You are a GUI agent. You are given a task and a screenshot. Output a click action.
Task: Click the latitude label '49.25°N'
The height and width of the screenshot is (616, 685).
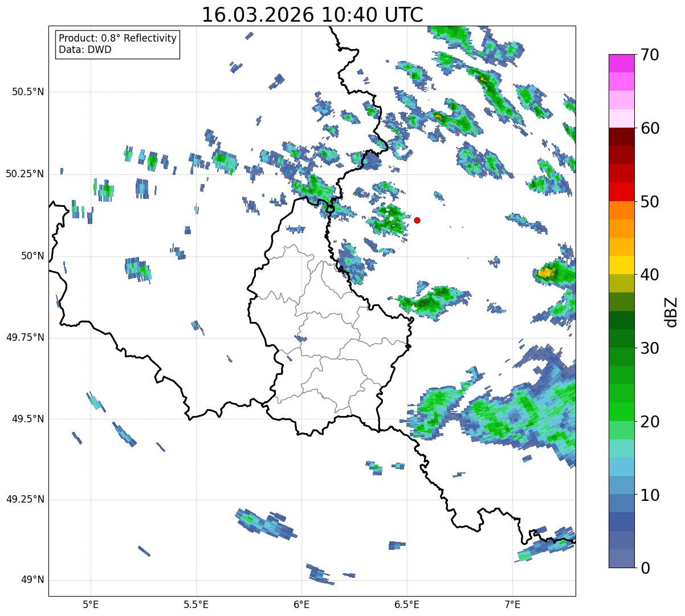click(25, 500)
